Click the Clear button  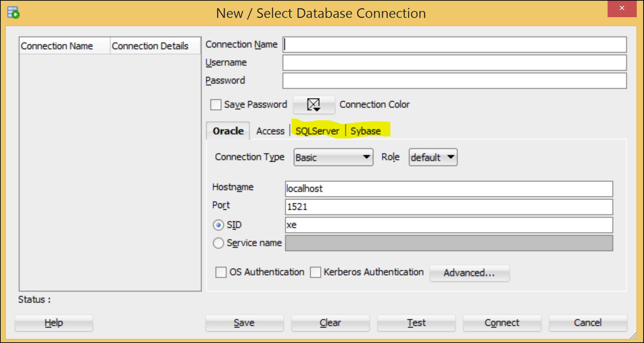[330, 323]
